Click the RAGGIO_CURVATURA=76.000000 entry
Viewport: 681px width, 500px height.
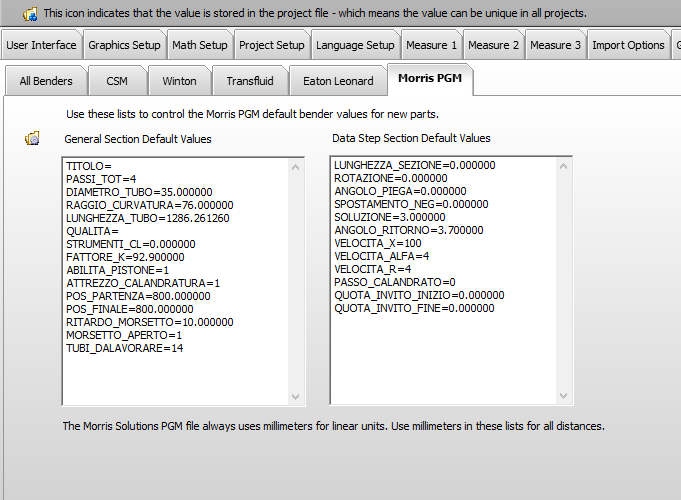149,205
